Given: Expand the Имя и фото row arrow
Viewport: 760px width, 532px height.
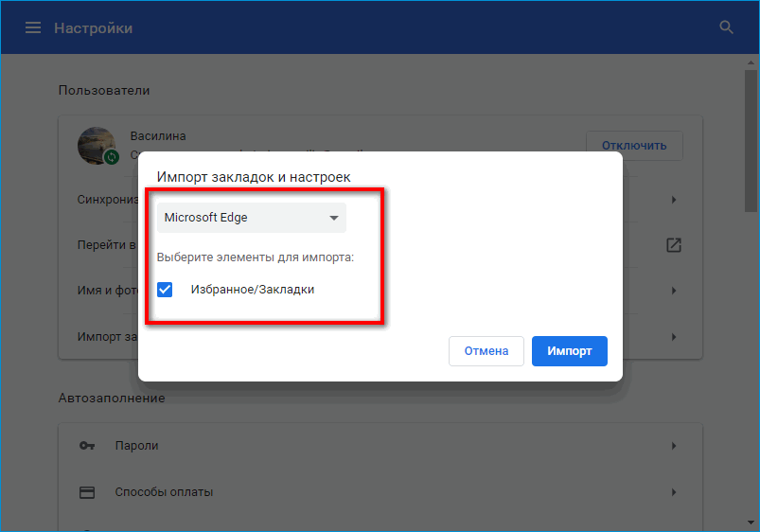Looking at the screenshot, I should coord(674,291).
